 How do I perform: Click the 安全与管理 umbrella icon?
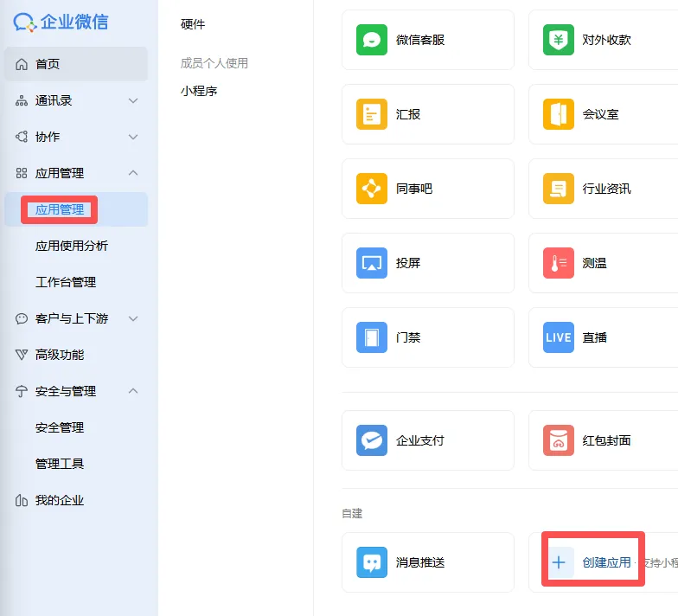[x=21, y=391]
